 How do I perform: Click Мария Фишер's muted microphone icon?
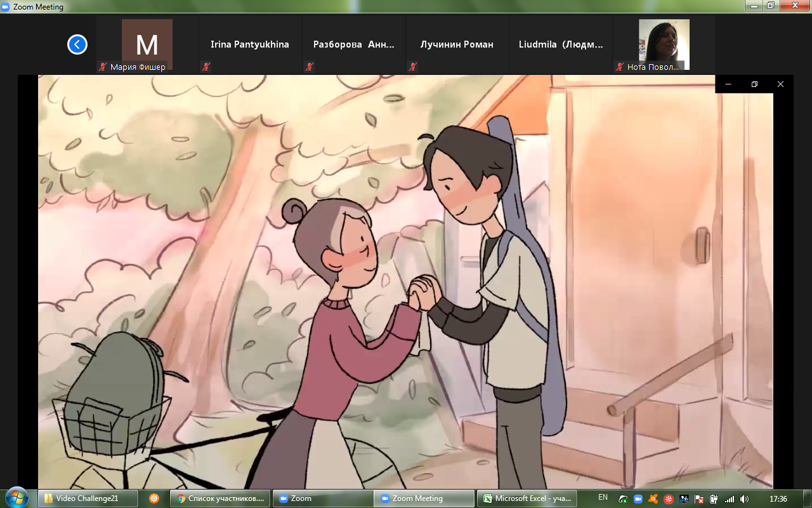pos(102,67)
